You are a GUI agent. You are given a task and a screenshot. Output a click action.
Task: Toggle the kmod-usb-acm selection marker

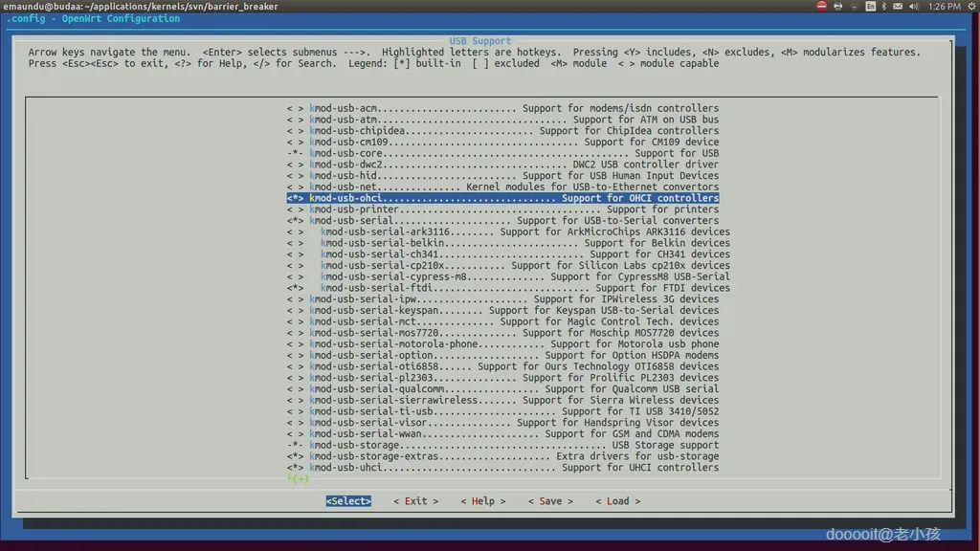click(295, 109)
